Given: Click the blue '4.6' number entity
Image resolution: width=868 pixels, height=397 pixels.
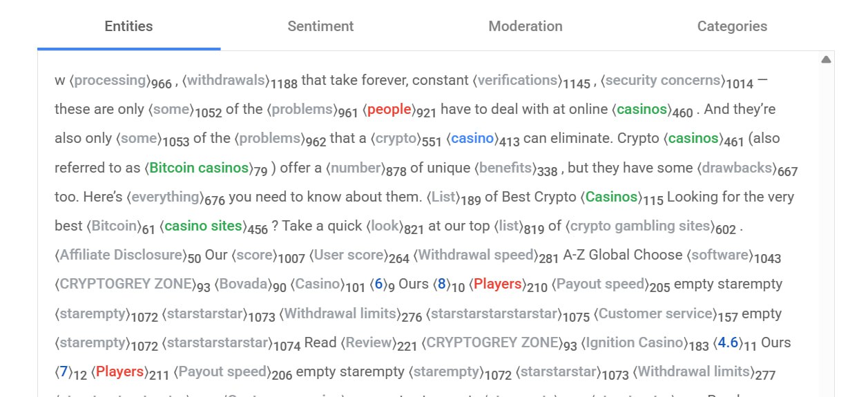Looking at the screenshot, I should tap(729, 342).
